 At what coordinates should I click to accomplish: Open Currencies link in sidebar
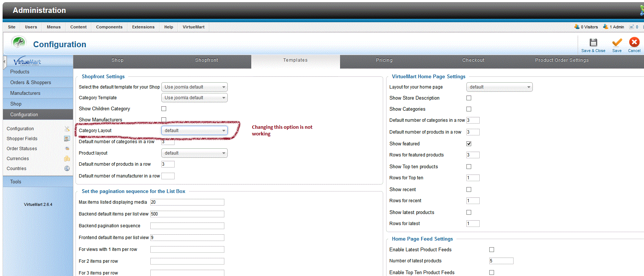click(18, 159)
